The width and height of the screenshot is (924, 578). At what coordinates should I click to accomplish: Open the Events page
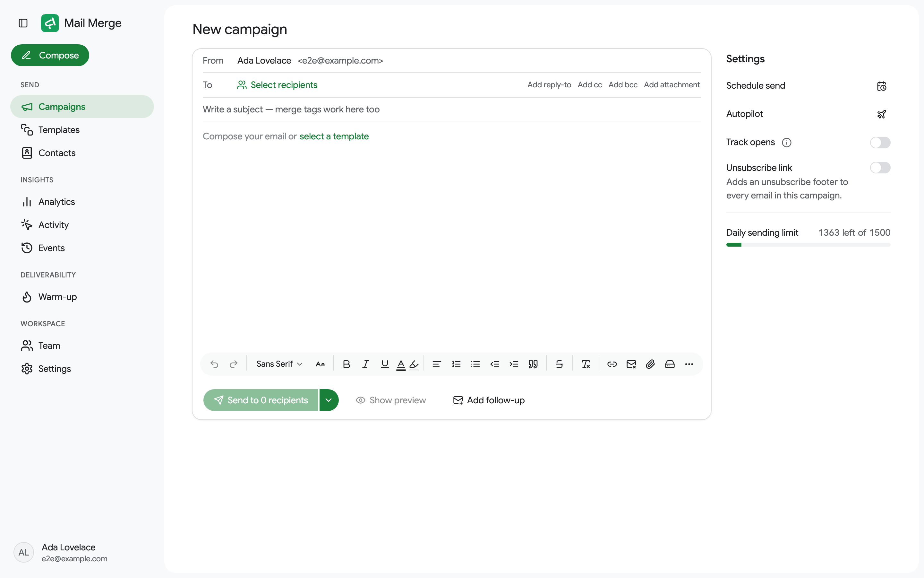tap(82, 248)
